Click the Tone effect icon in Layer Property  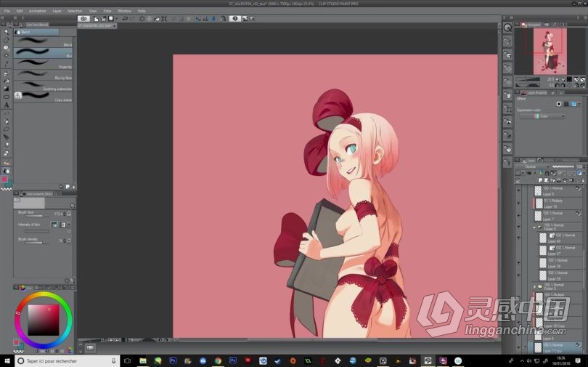tap(566, 104)
